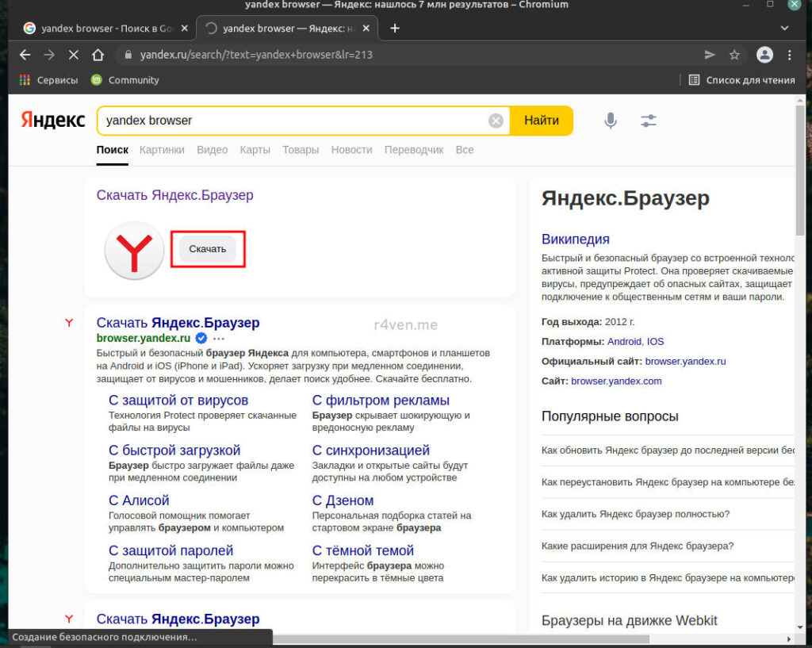
Task: Open new tab with plus button
Action: (x=395, y=28)
